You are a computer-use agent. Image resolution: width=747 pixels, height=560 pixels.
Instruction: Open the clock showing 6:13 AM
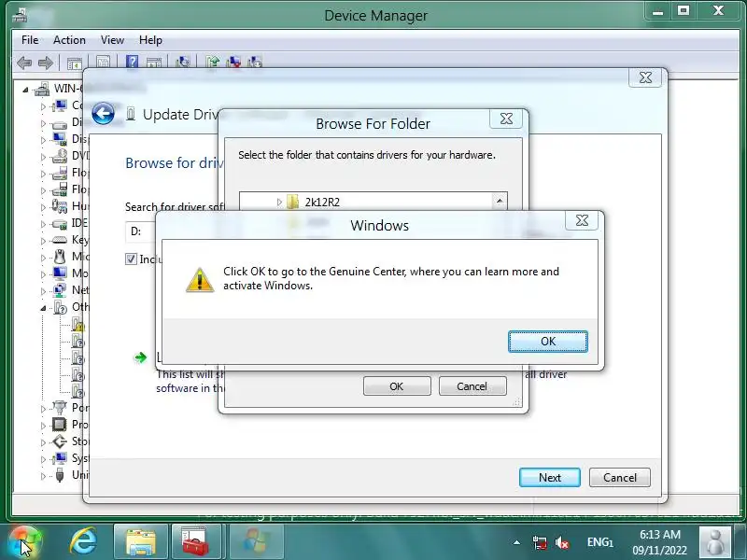[x=660, y=542]
